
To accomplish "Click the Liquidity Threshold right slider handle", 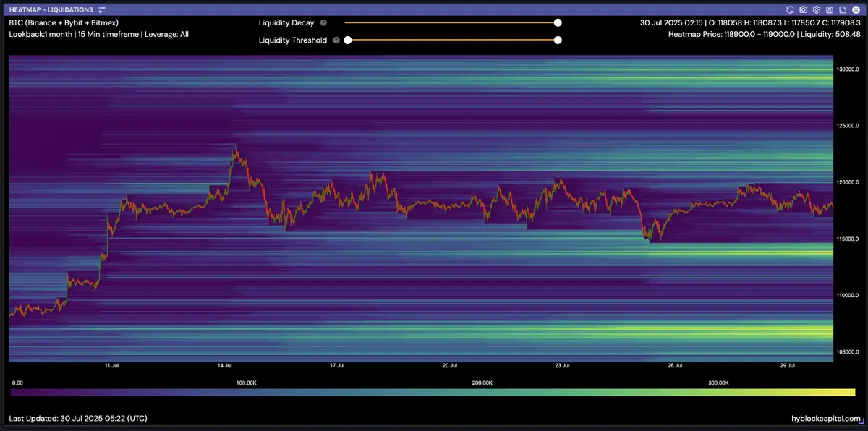I will [558, 40].
